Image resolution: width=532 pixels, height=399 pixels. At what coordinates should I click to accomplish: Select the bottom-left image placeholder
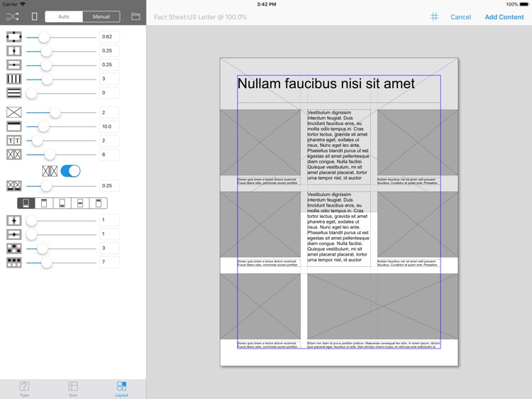click(260, 306)
